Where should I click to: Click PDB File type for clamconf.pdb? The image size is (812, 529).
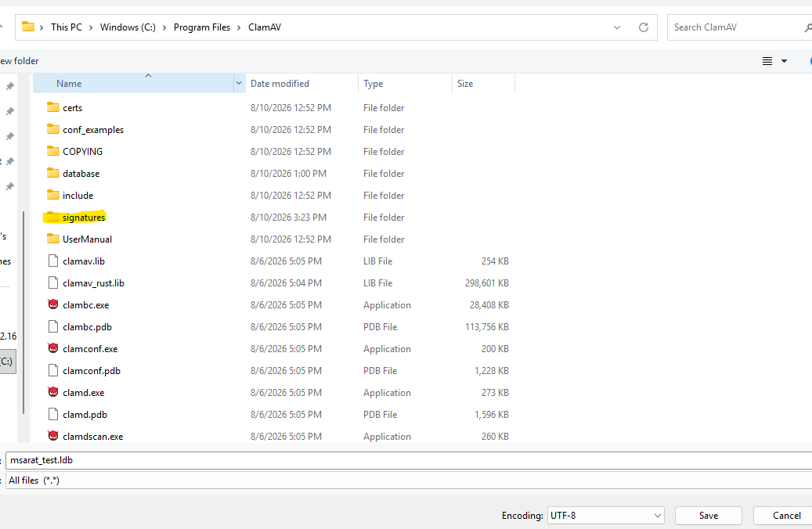coord(380,371)
